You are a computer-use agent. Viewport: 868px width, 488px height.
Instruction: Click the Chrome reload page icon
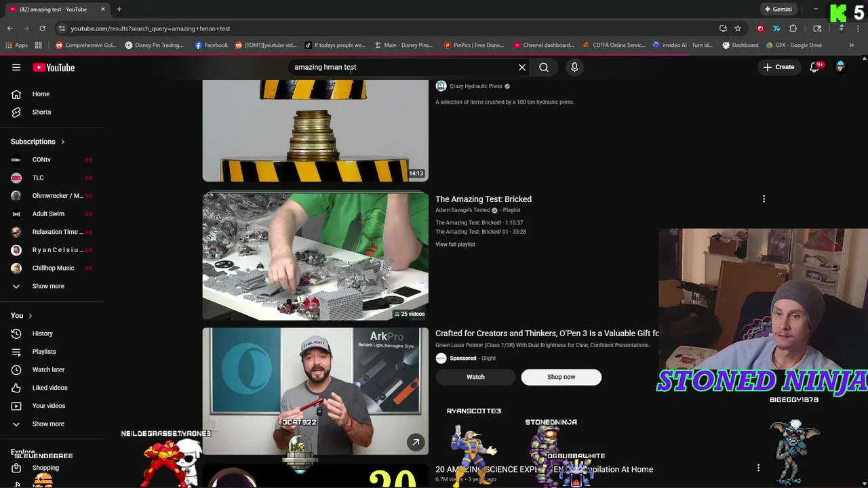(42, 28)
